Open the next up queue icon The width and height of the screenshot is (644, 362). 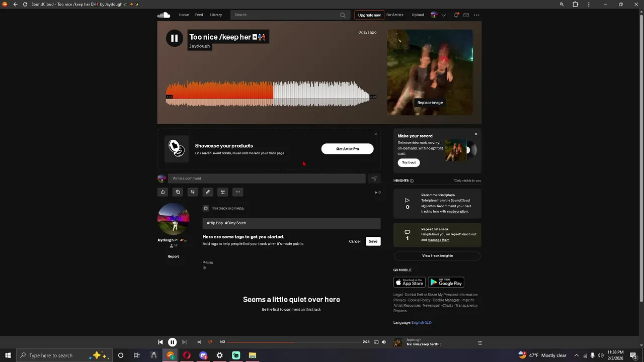(x=480, y=343)
